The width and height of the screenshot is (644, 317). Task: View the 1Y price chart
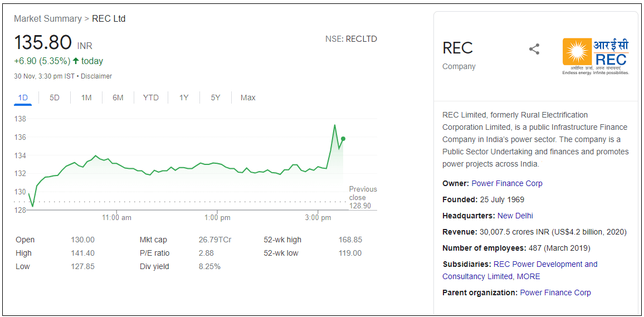tap(184, 97)
